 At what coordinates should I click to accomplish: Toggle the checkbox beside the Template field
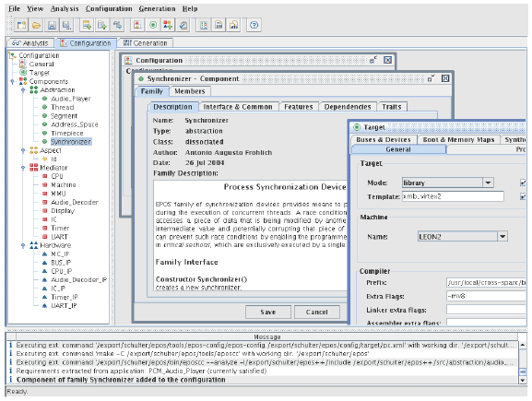523,196
